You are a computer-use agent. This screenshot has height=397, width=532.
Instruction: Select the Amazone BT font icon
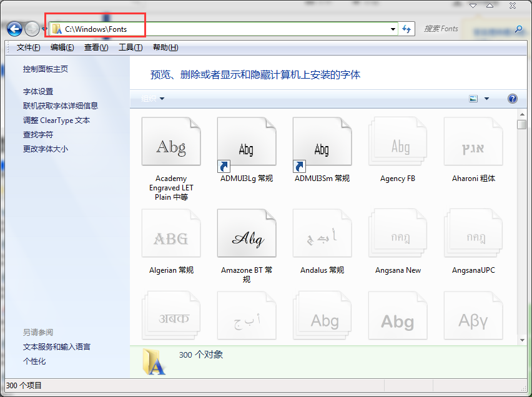(247, 233)
